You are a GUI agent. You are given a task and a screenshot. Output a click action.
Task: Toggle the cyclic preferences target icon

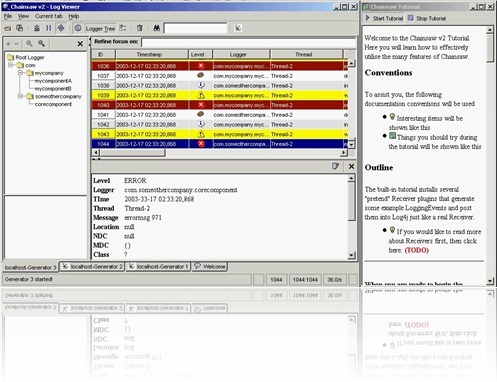pyautogui.click(x=61, y=28)
